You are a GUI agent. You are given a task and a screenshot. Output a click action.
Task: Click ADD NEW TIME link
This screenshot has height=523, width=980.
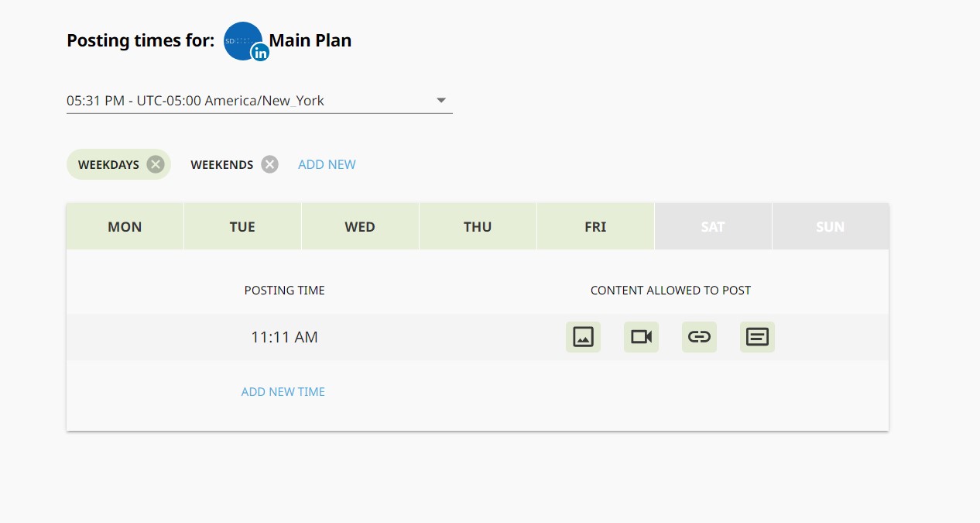tap(283, 391)
